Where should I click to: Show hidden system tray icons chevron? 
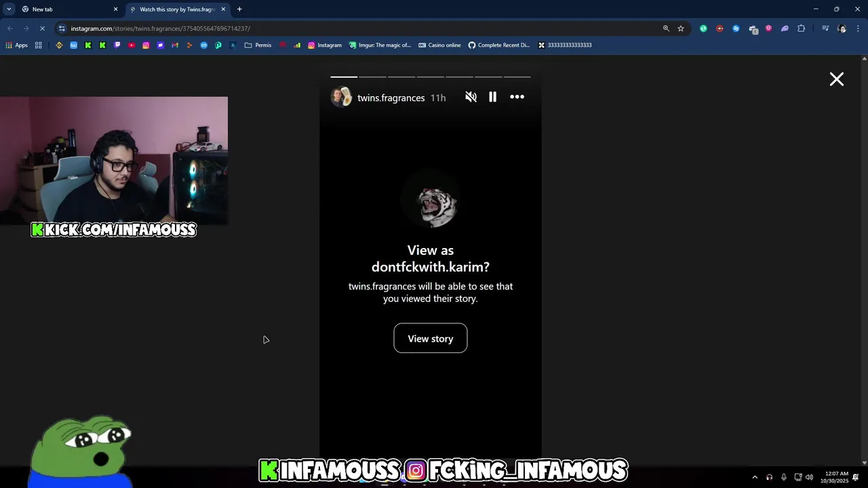[x=755, y=477]
